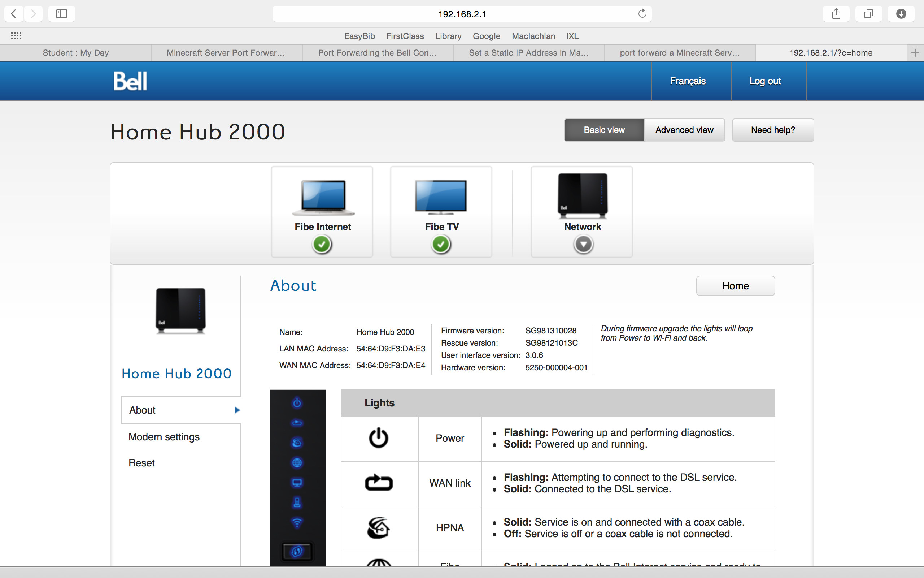Toggle the Safari sidebar icon
The image size is (924, 578).
pyautogui.click(x=61, y=14)
